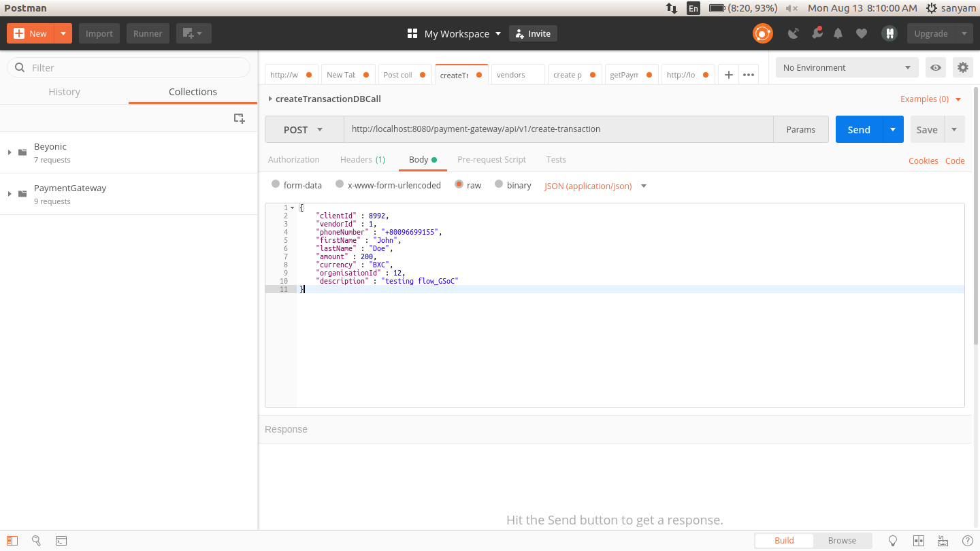Open new window icon button in header
Screen dimensions: 980x551
[194, 33]
